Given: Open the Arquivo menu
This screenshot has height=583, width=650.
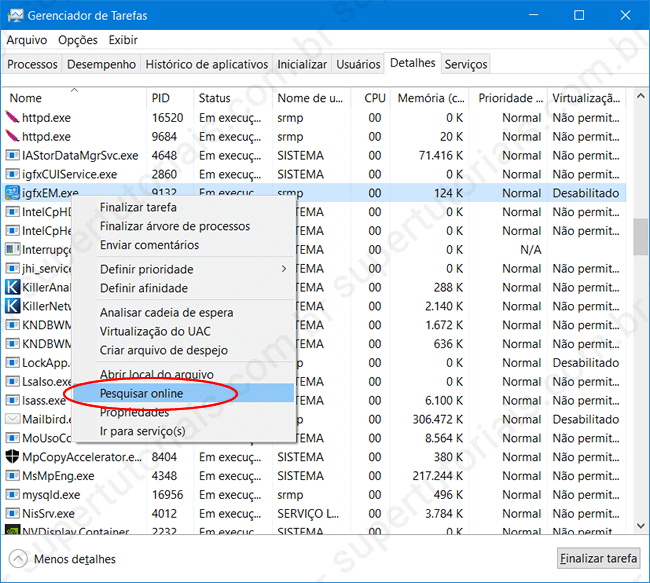Looking at the screenshot, I should [27, 40].
